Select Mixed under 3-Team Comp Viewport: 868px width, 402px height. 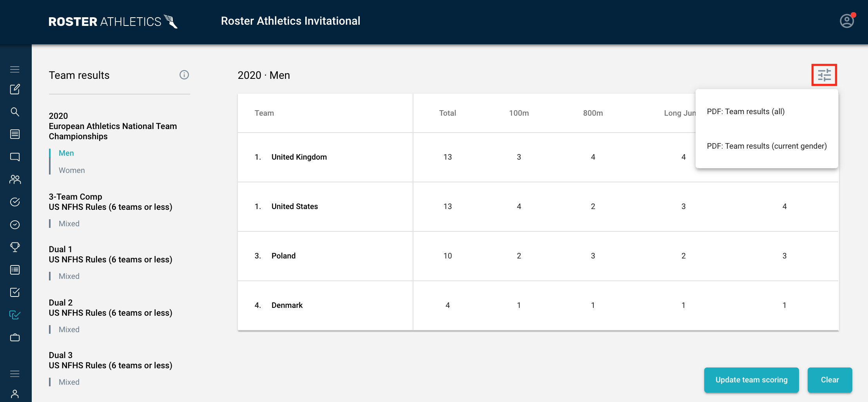69,223
